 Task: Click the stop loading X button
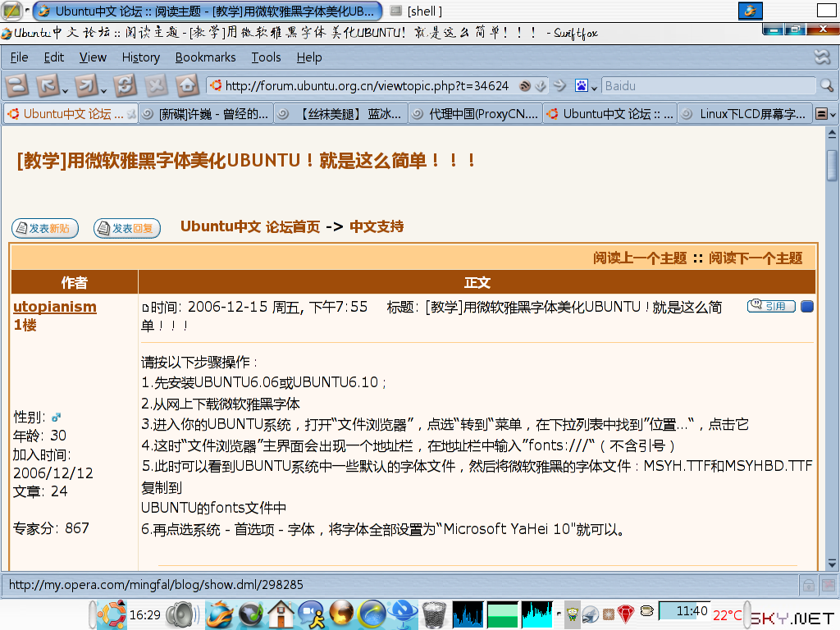(x=156, y=85)
